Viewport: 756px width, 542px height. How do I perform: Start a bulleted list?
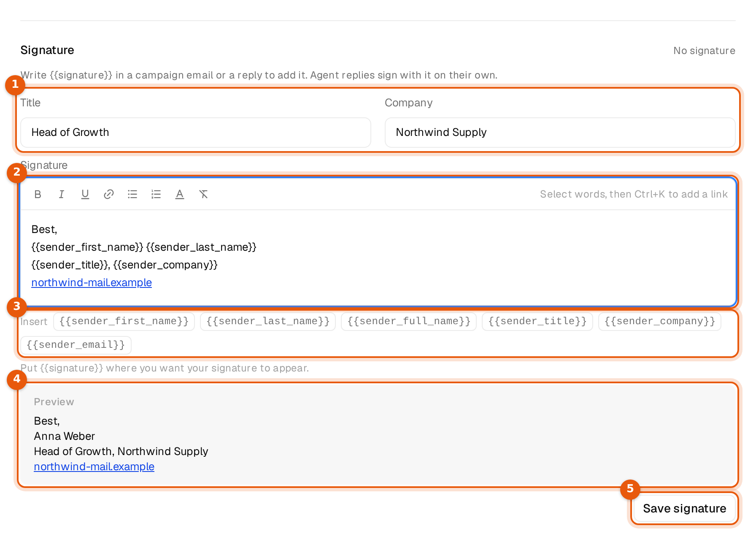[x=132, y=194]
